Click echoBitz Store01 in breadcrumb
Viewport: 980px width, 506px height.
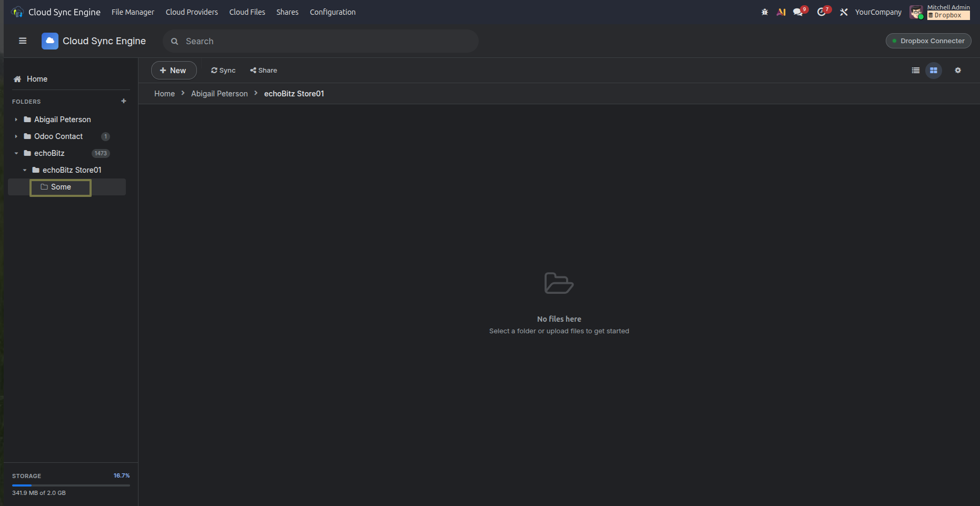(x=294, y=94)
